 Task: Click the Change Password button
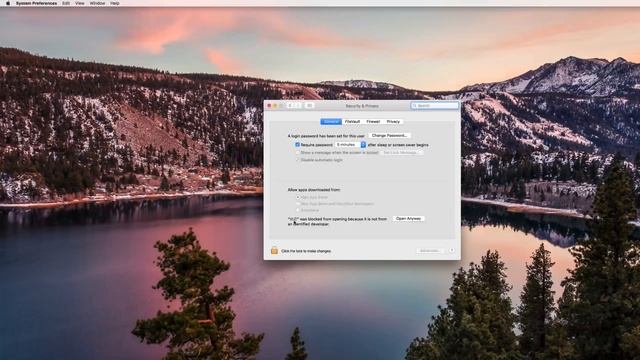[389, 136]
